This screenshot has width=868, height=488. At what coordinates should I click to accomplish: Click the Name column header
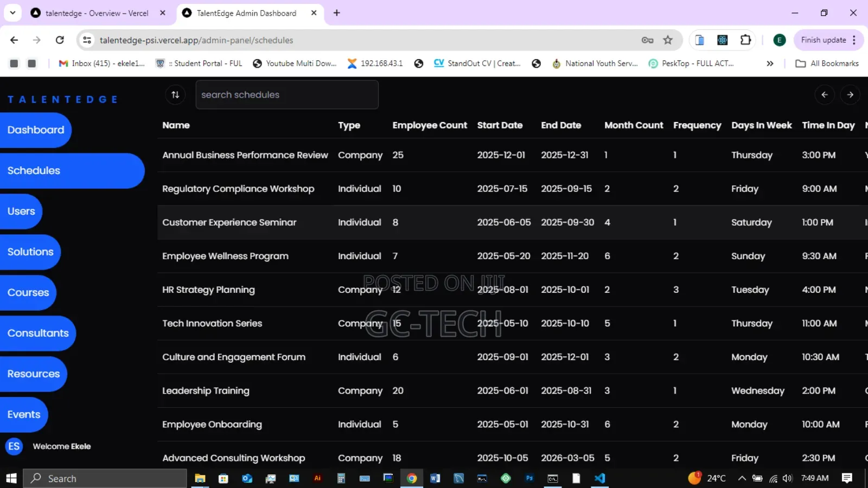pyautogui.click(x=176, y=125)
